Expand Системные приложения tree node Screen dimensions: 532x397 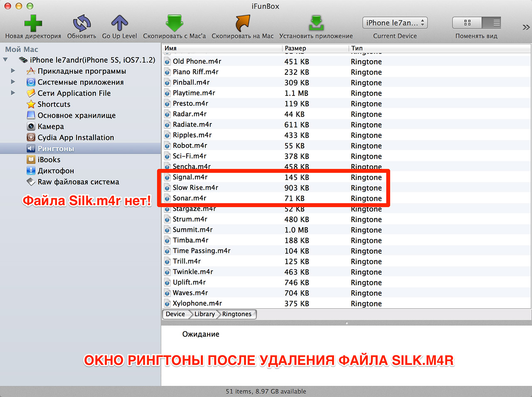[13, 82]
